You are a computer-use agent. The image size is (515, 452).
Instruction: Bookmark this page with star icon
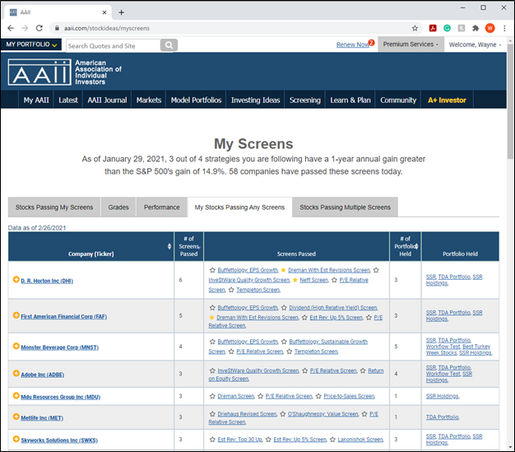(x=415, y=28)
